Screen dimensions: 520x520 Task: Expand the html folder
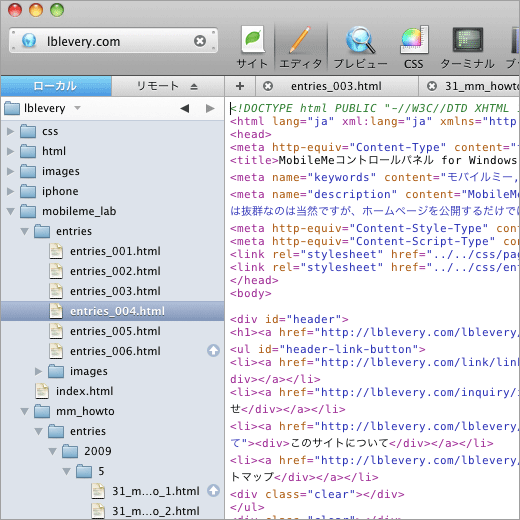point(11,151)
